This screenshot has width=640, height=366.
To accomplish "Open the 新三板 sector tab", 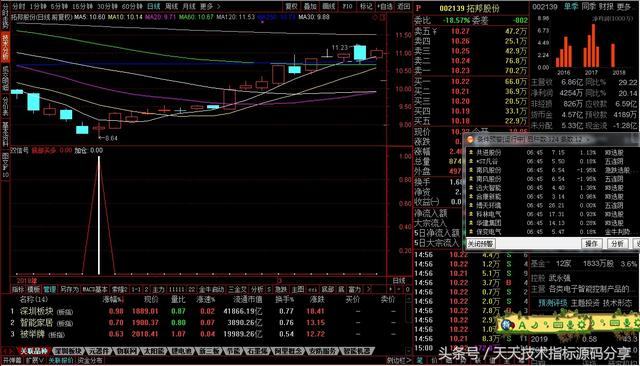I will click(209, 351).
